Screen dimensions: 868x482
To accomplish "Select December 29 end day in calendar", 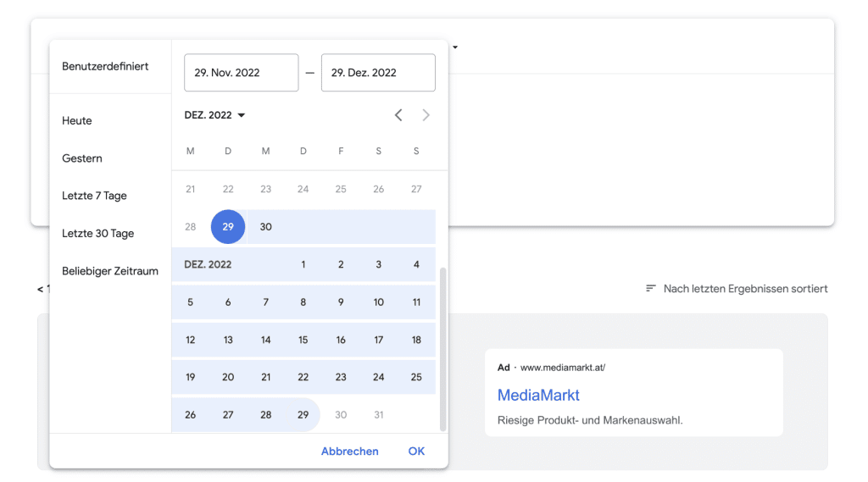I will (303, 415).
